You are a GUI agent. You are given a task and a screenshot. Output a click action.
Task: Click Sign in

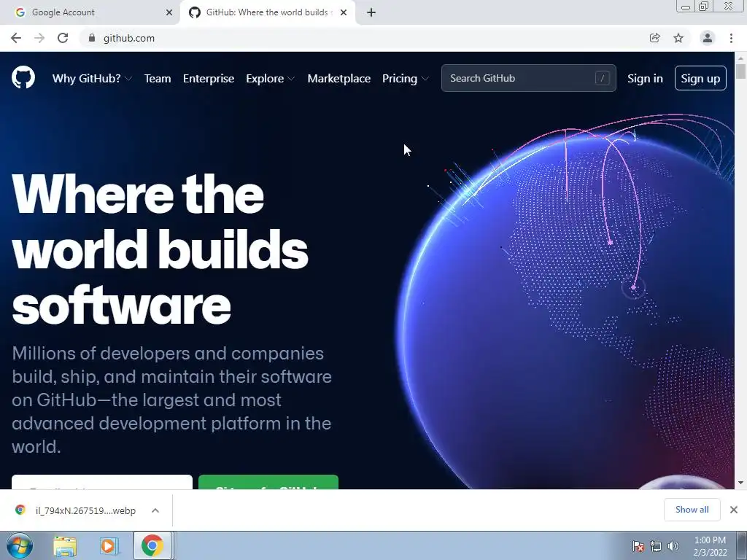(x=645, y=79)
